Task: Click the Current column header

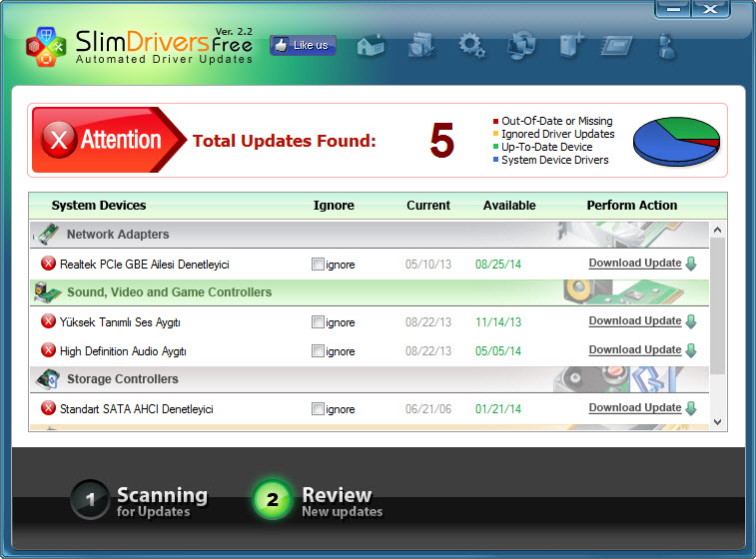Action: (428, 206)
